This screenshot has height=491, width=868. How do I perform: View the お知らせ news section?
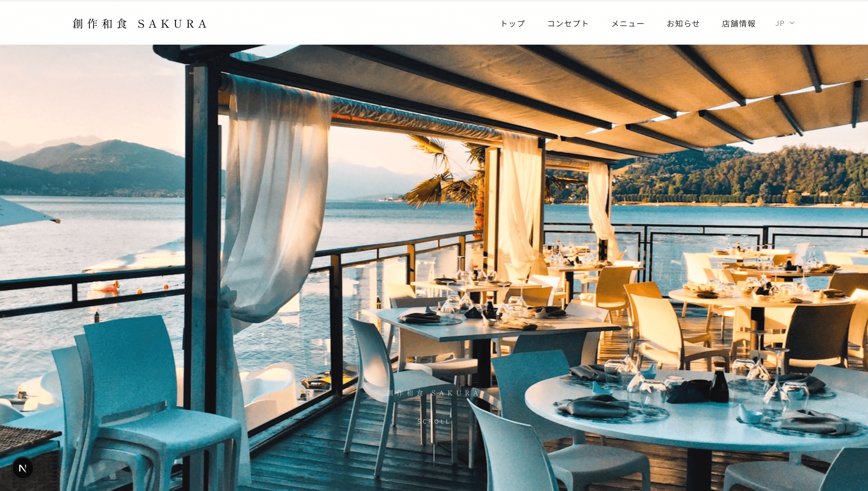pos(683,24)
